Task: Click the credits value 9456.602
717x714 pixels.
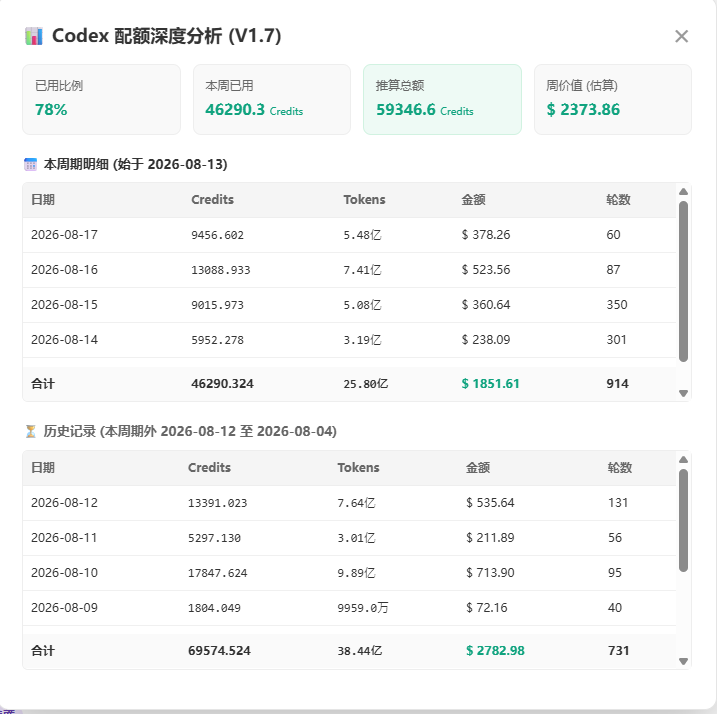Action: (x=217, y=235)
